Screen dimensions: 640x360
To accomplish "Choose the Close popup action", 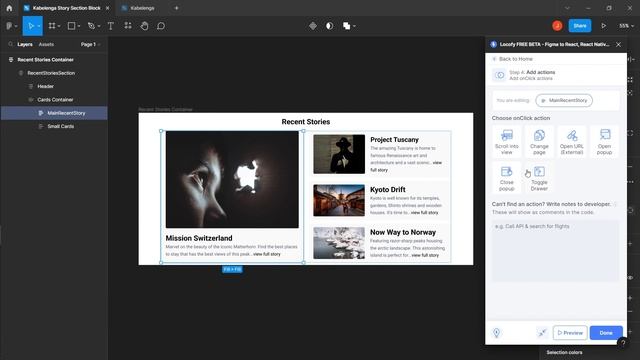I will tap(507, 178).
